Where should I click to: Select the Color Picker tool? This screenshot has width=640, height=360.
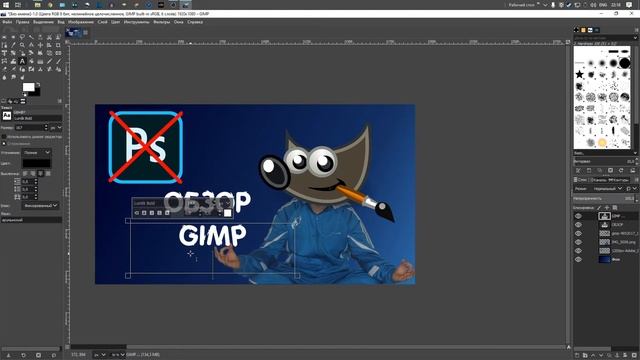[x=13, y=45]
